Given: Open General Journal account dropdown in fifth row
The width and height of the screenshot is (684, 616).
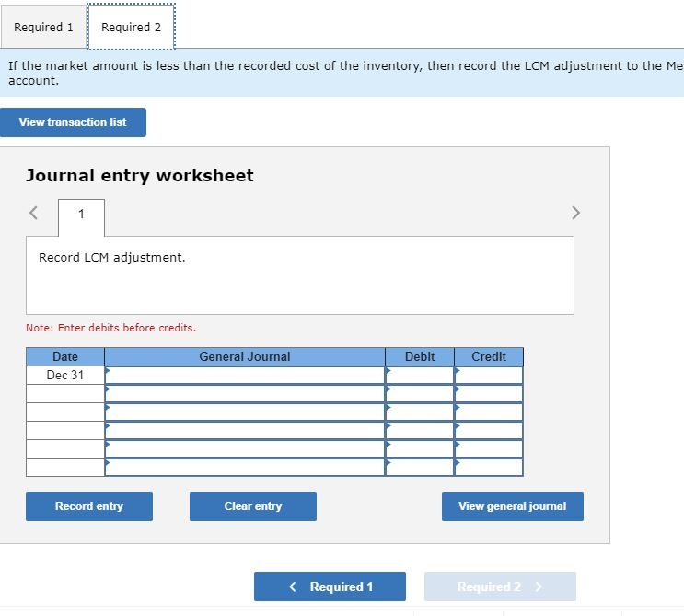Looking at the screenshot, I should tap(245, 449).
